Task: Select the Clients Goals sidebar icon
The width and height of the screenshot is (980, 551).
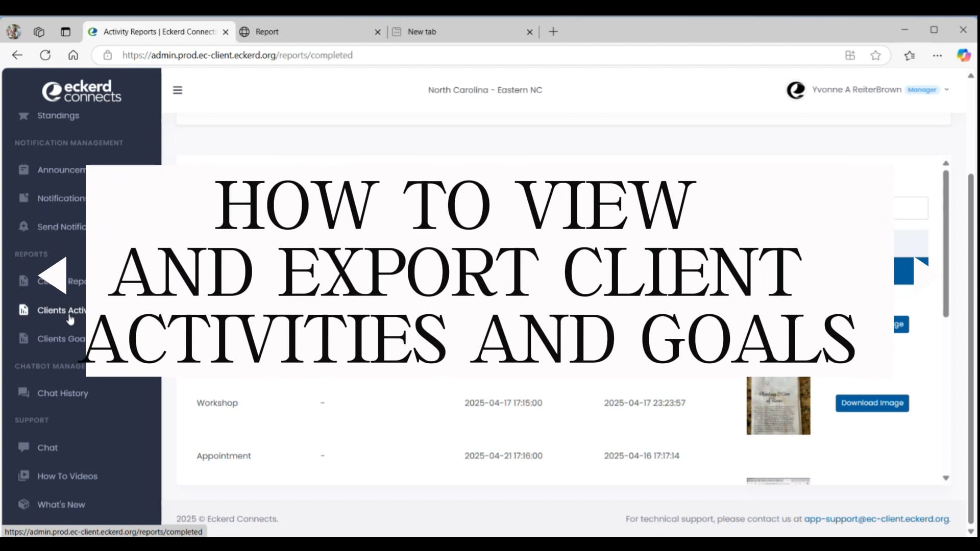Action: coord(23,338)
